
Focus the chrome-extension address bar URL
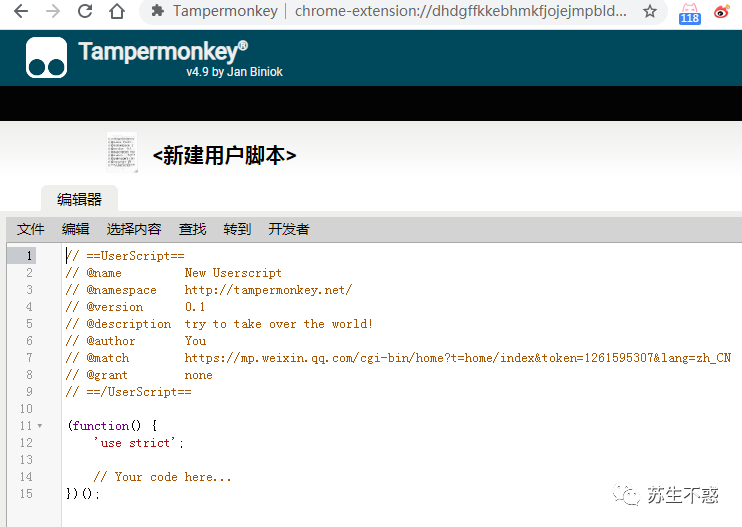(460, 11)
